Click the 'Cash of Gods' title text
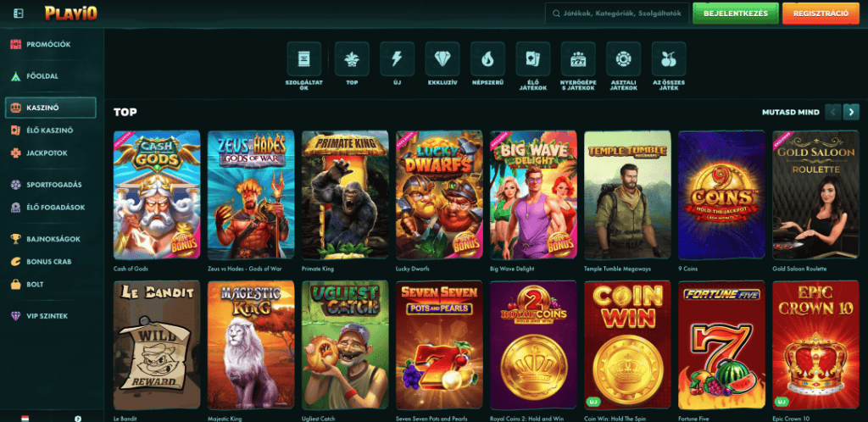The width and height of the screenshot is (868, 422). 131,269
